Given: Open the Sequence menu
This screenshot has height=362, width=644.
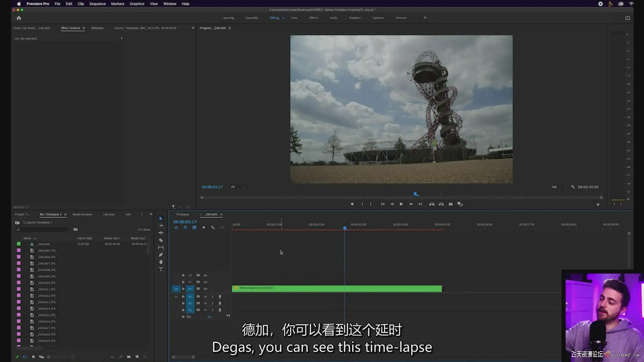Looking at the screenshot, I should pos(97,4).
